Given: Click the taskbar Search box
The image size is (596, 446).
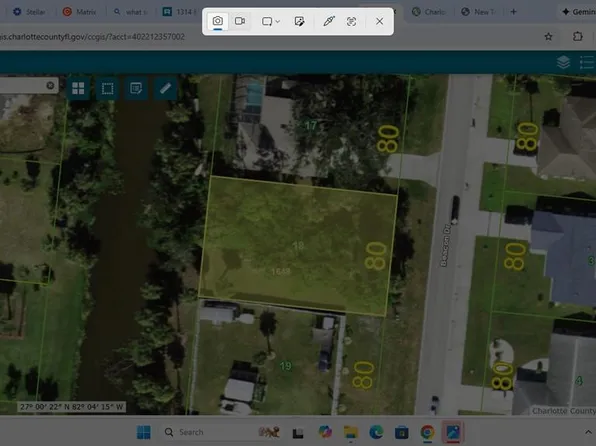Looking at the screenshot, I should point(223,432).
